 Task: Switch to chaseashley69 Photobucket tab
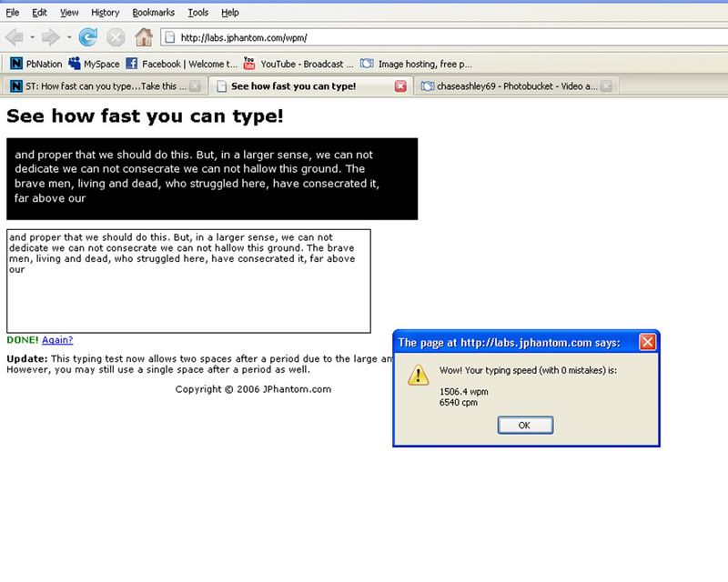pyautogui.click(x=516, y=85)
